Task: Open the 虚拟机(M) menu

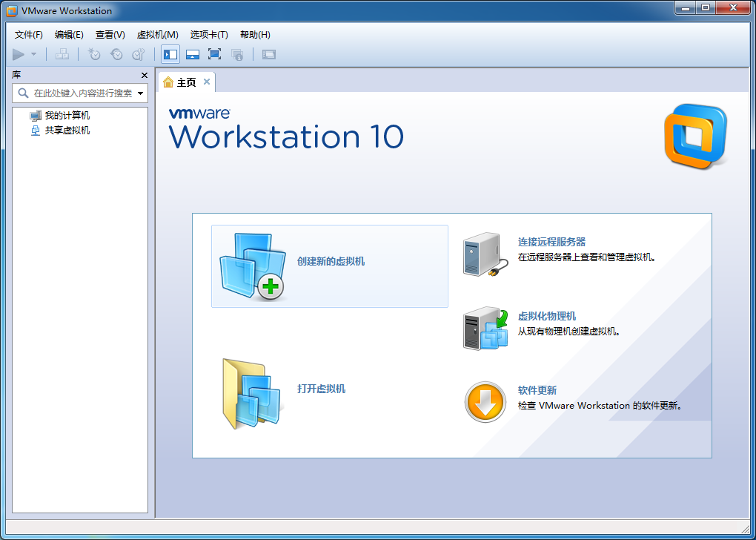Action: 158,35
